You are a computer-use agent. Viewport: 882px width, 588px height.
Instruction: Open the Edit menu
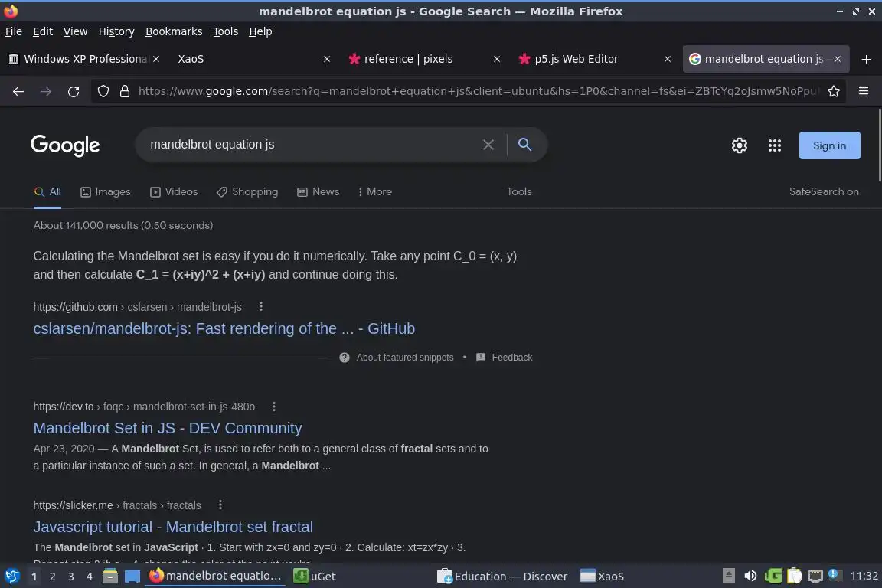(x=43, y=31)
